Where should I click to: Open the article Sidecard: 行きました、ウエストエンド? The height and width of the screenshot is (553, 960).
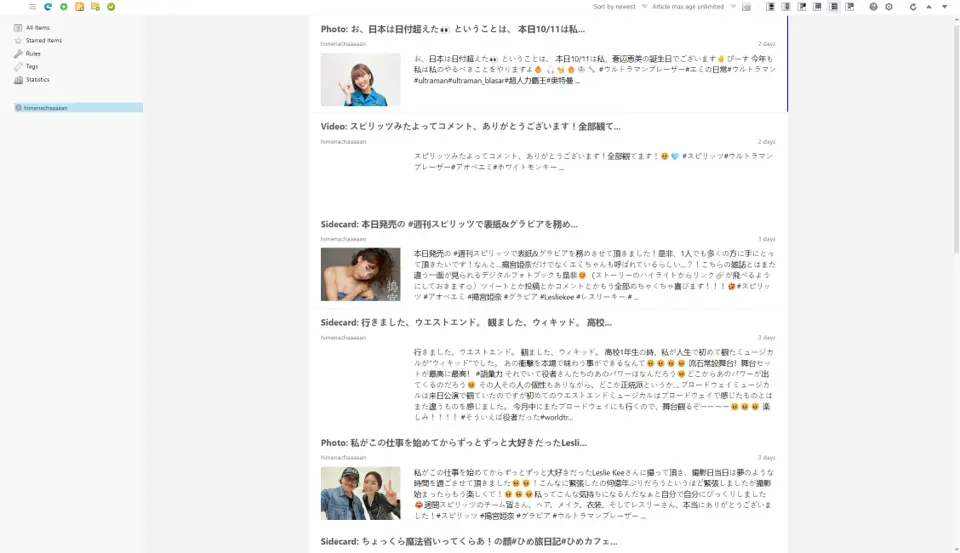(466, 322)
